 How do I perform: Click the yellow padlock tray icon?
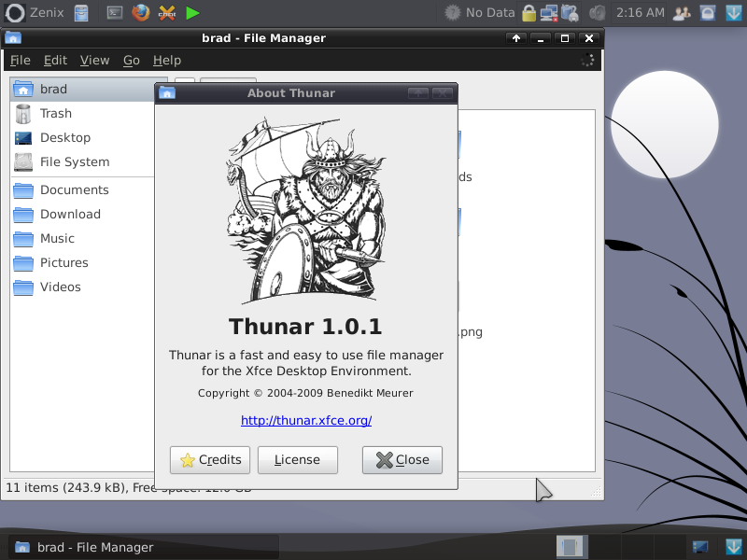[529, 13]
